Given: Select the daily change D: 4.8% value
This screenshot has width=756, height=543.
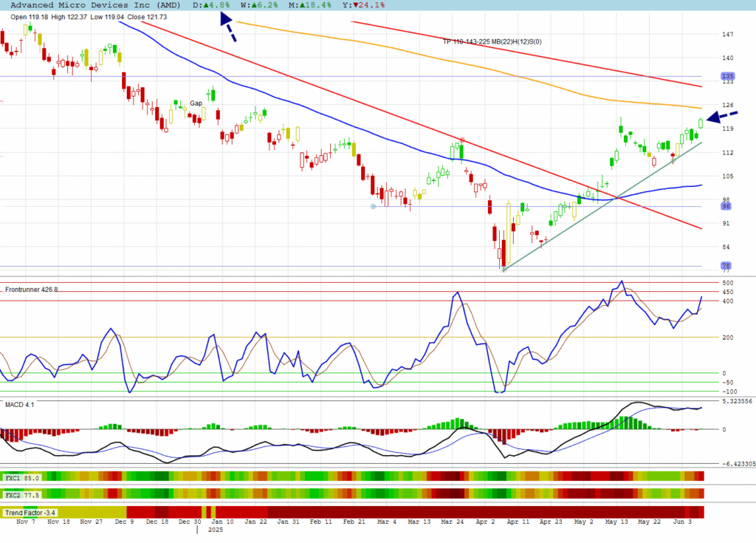Looking at the screenshot, I should coord(211,5).
